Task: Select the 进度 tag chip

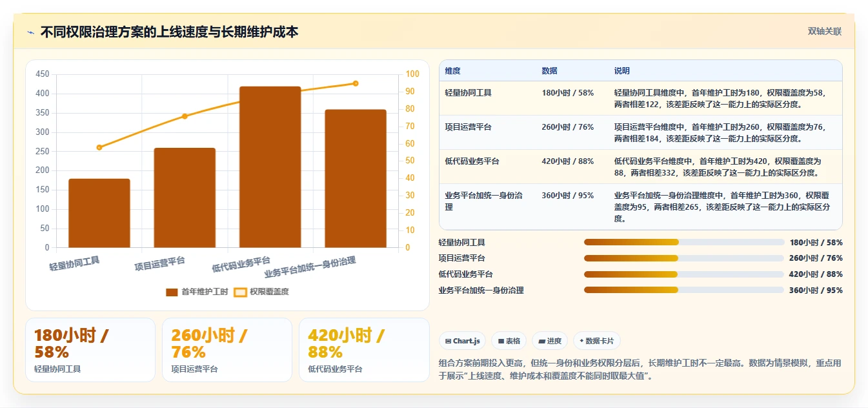Action: (550, 341)
